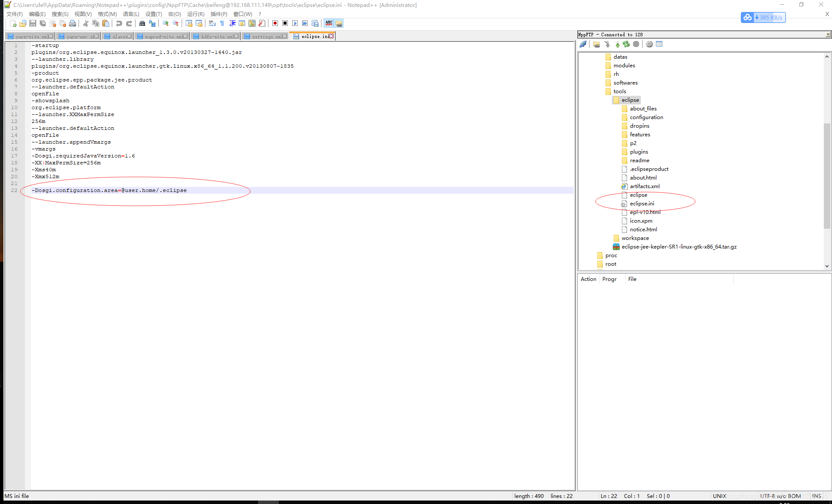This screenshot has height=504, width=832.
Task: Click the Redo toolbar icon
Action: [129, 23]
